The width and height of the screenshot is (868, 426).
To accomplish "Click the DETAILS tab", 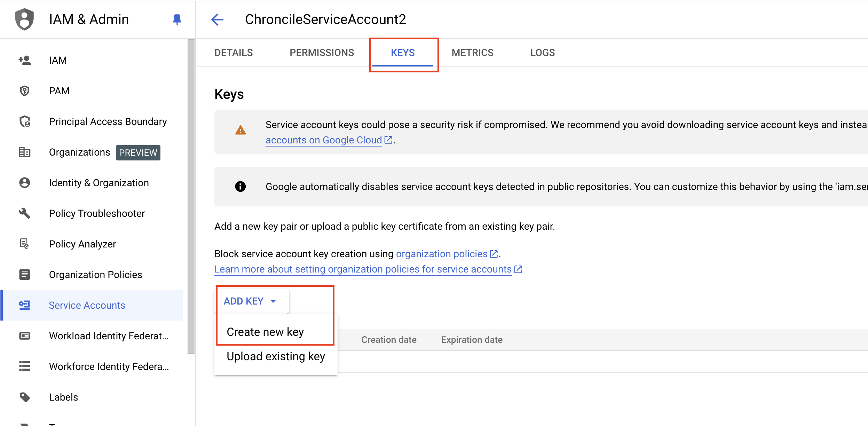I will (233, 53).
